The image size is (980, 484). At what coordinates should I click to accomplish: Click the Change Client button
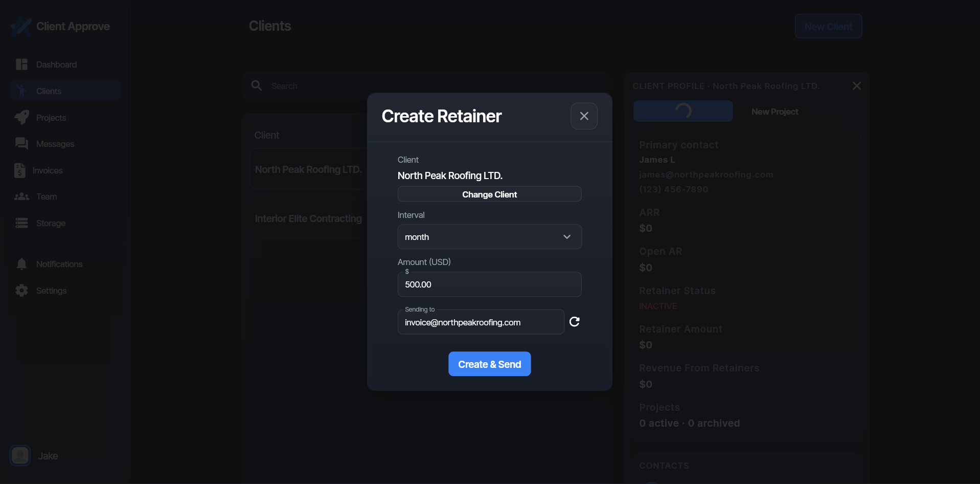pyautogui.click(x=489, y=194)
